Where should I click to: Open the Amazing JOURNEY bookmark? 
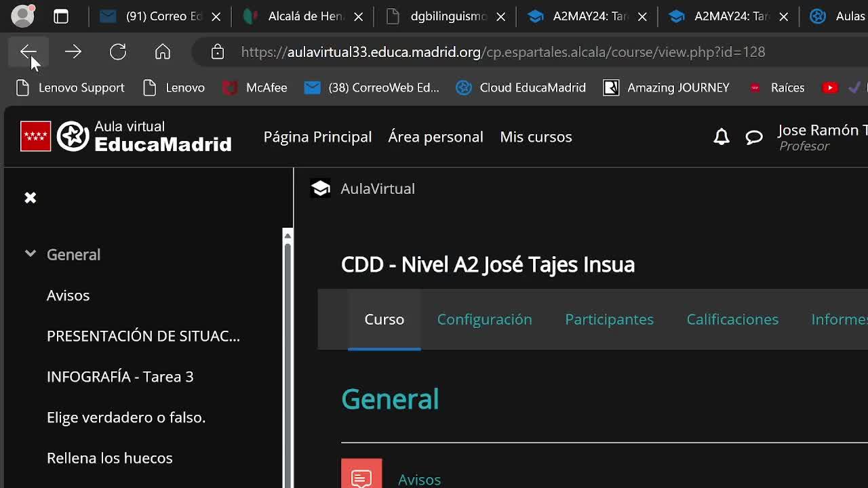(x=667, y=87)
